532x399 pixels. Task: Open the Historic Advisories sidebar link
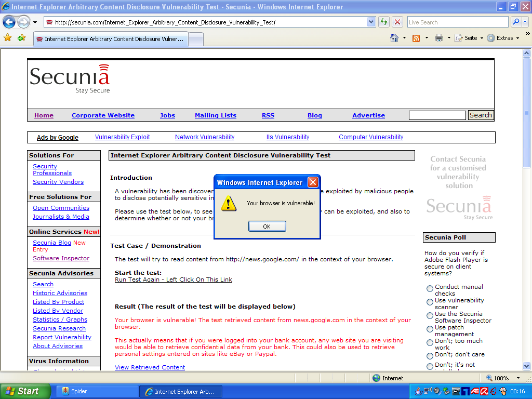point(60,293)
